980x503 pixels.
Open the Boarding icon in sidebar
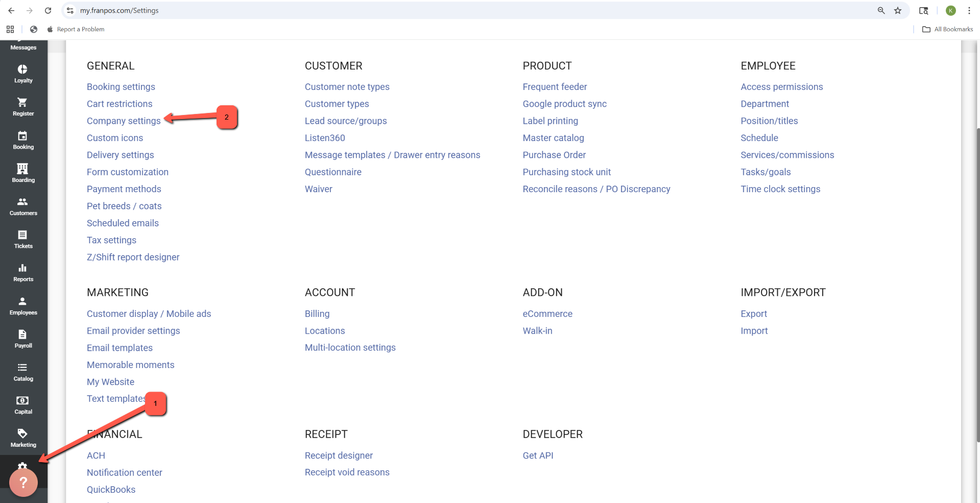(x=22, y=169)
